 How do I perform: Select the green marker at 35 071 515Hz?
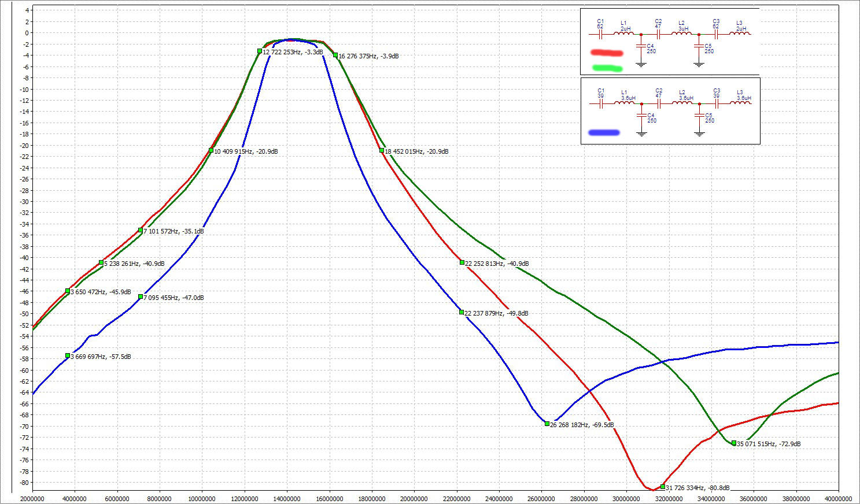pyautogui.click(x=734, y=443)
